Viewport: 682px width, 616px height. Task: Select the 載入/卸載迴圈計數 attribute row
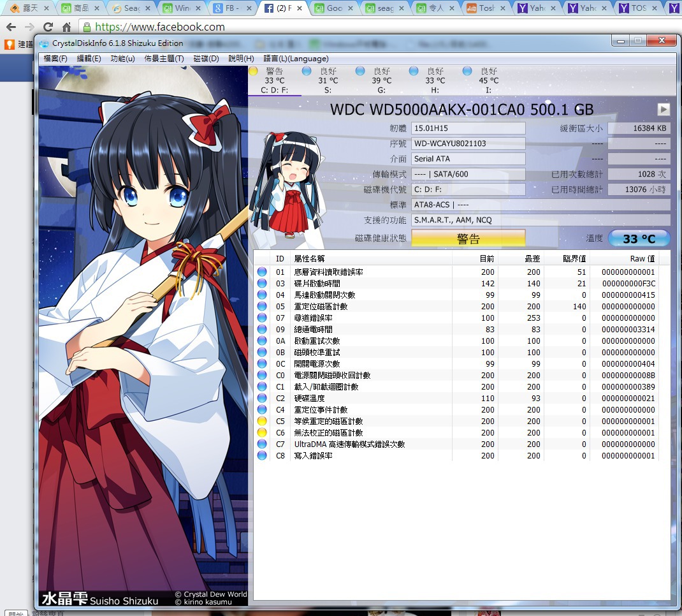pyautogui.click(x=456, y=386)
